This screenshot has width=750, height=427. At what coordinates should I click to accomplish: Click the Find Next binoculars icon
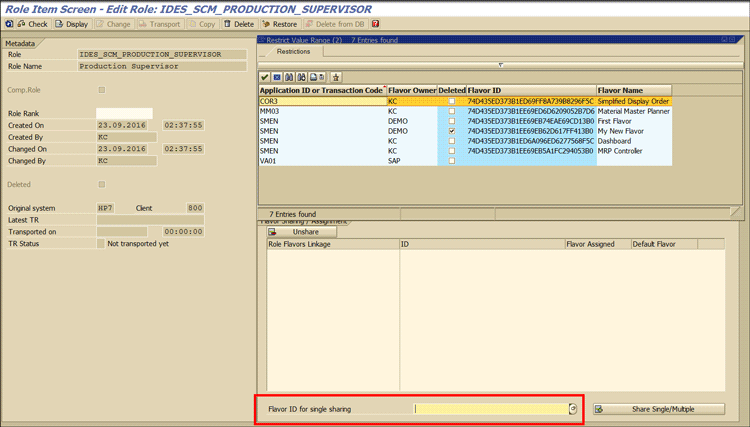(301, 77)
